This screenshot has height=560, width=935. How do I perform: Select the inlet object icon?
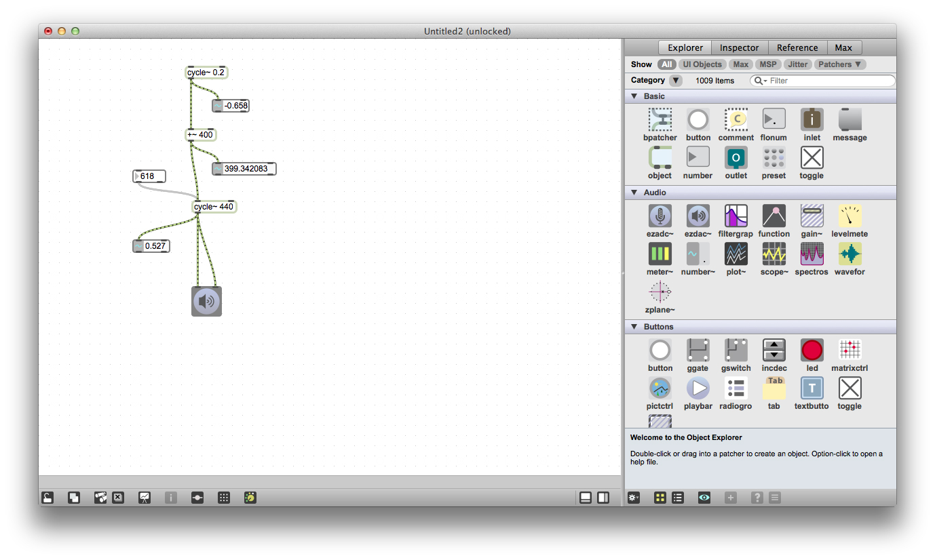tap(812, 120)
